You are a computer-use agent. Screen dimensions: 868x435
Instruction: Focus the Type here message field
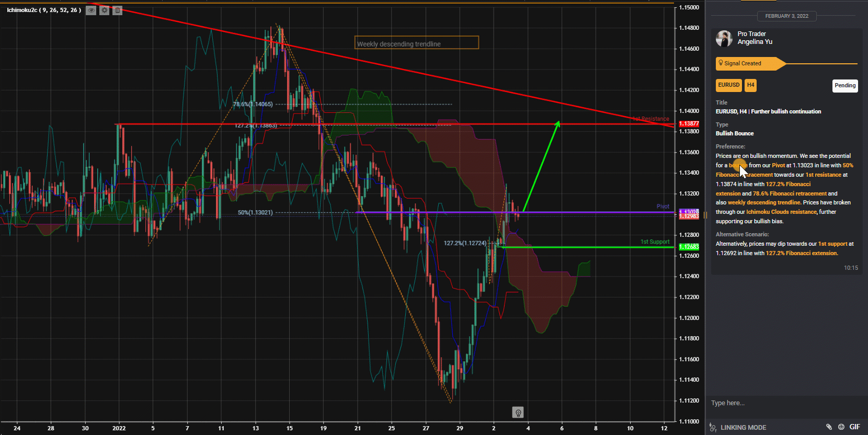tap(784, 403)
